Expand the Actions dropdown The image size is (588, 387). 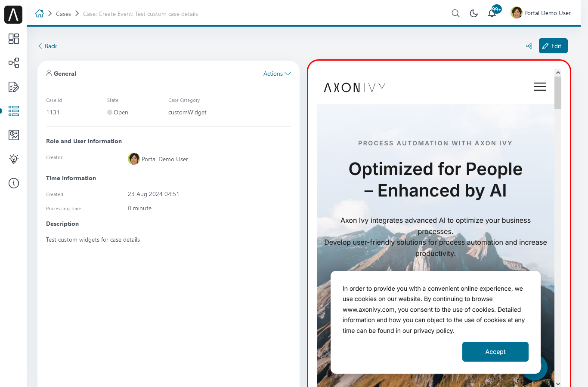tap(277, 74)
